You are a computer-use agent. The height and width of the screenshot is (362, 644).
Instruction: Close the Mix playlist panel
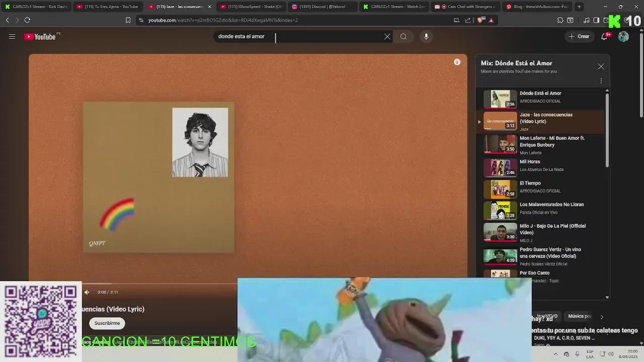(x=601, y=66)
